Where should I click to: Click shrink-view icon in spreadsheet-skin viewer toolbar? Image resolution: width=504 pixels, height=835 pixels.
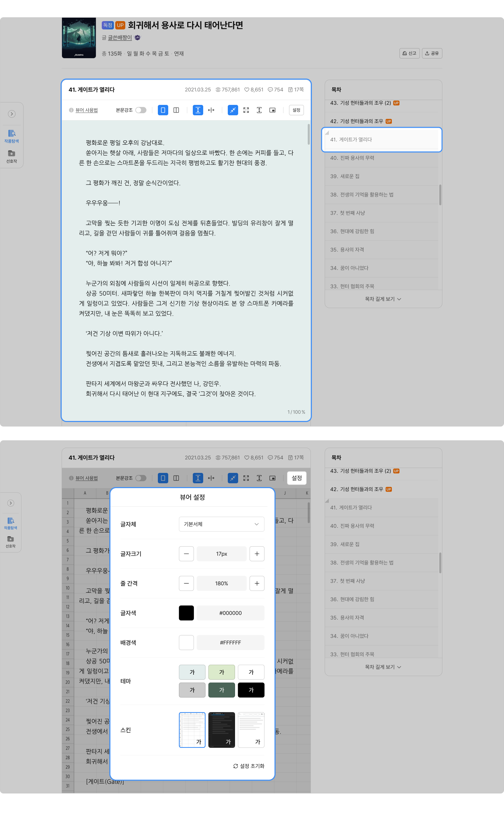click(233, 478)
